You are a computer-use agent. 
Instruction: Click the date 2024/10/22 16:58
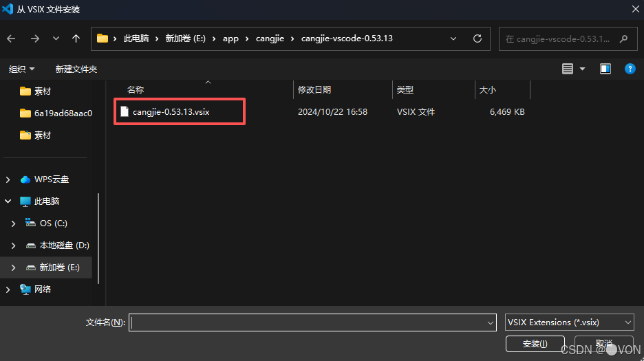tap(332, 111)
